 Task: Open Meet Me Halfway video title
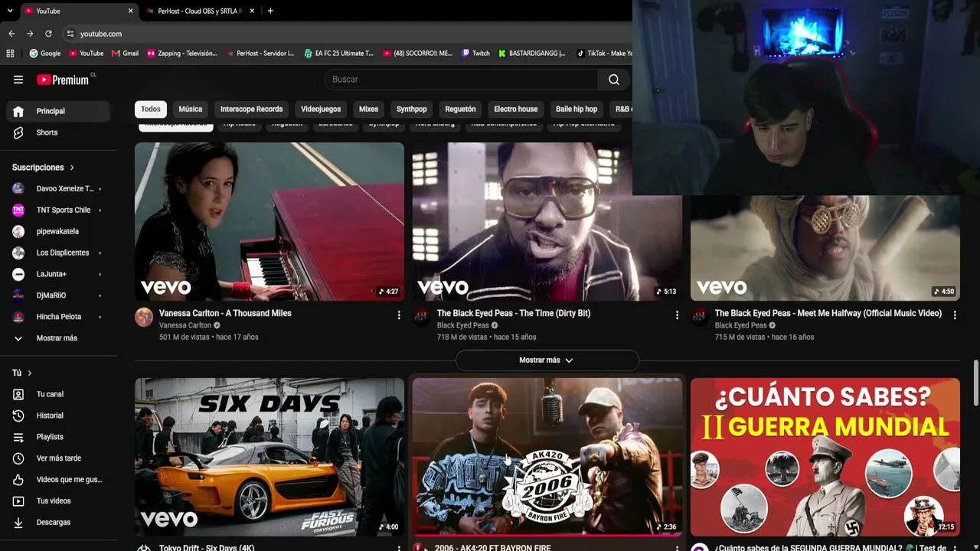click(828, 313)
